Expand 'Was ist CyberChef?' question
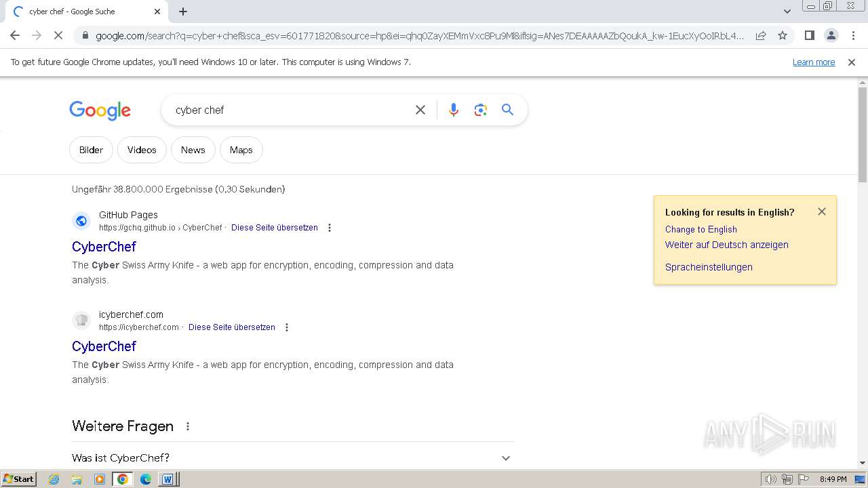Viewport: 868px width, 488px height. 293,458
